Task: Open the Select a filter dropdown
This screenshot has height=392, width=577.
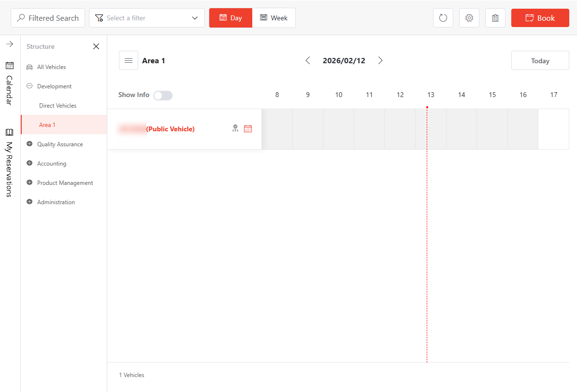Action: (x=147, y=18)
